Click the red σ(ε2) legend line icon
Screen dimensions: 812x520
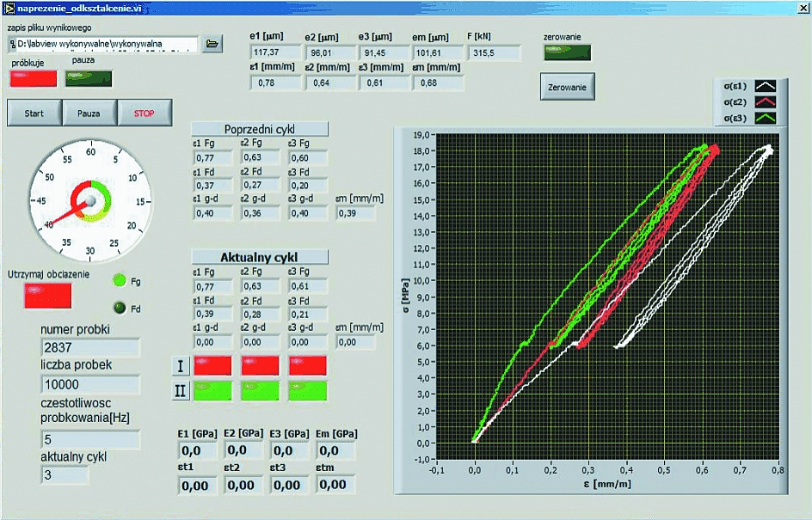point(766,101)
